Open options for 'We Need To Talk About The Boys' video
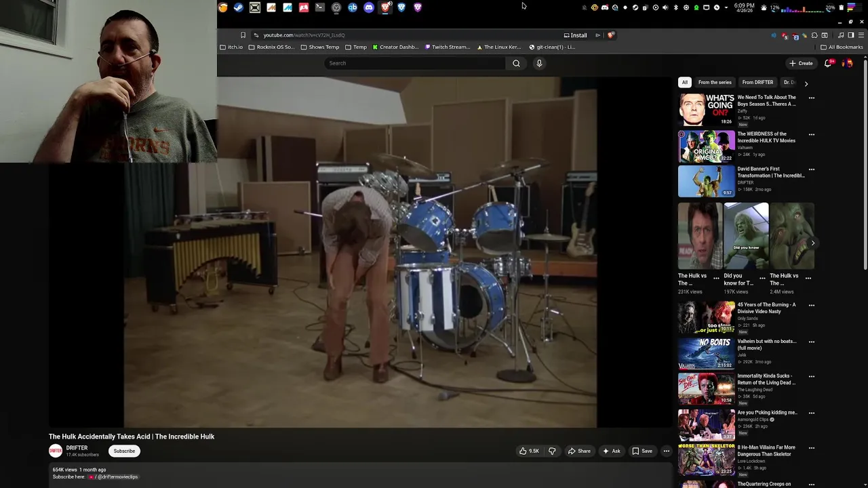Screen dimensions: 868x488 [811, 98]
